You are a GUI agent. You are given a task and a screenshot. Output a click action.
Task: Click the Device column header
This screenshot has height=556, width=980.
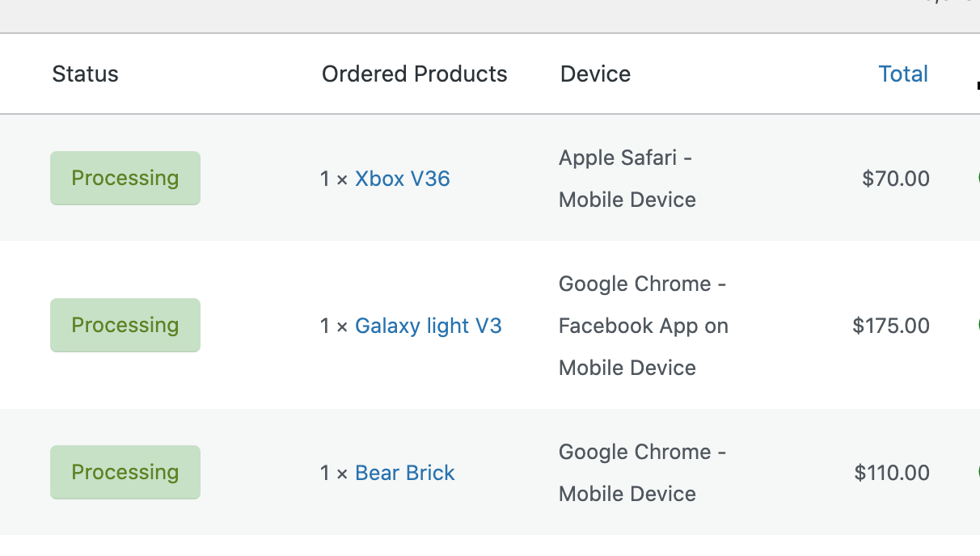[x=595, y=74]
